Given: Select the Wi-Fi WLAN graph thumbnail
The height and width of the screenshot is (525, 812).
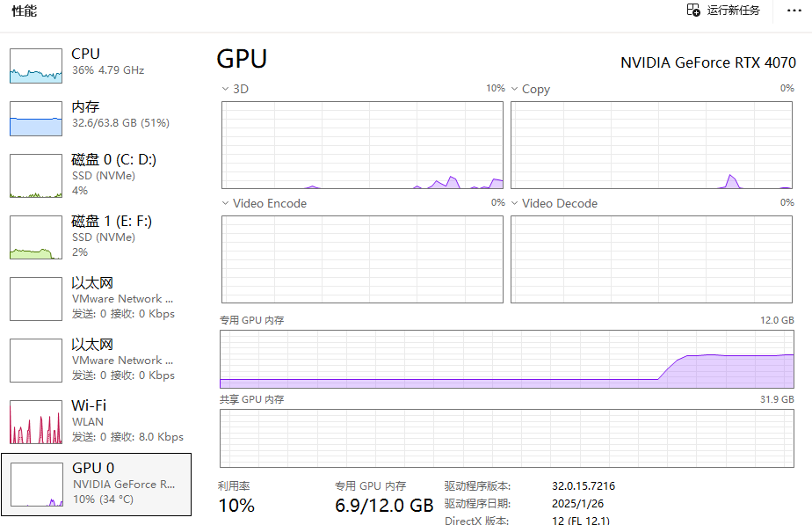Looking at the screenshot, I should 36,422.
